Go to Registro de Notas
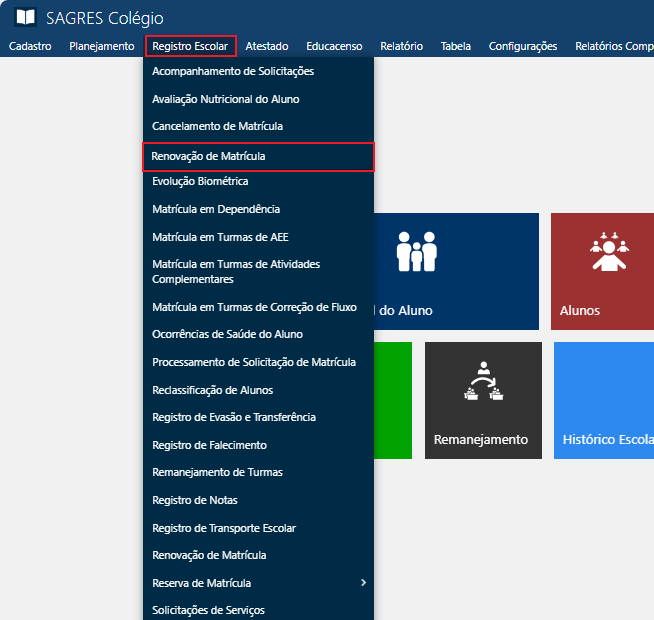The image size is (654, 620). (195, 500)
